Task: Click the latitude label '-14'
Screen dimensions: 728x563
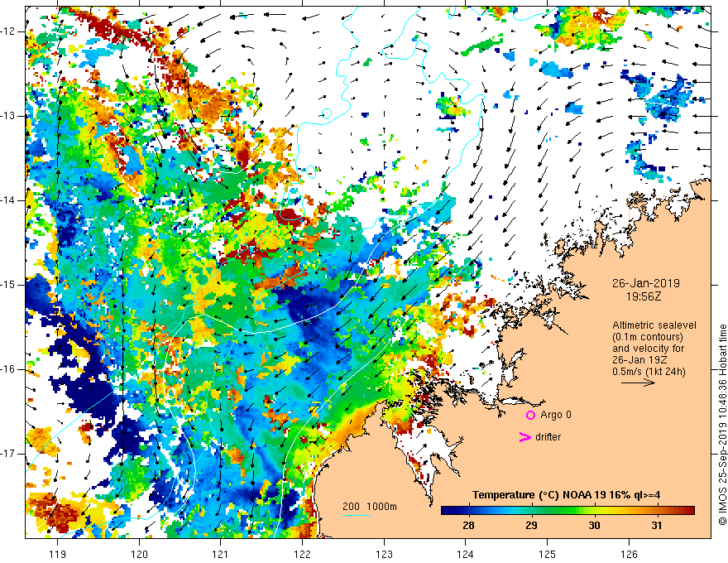Action: point(8,200)
